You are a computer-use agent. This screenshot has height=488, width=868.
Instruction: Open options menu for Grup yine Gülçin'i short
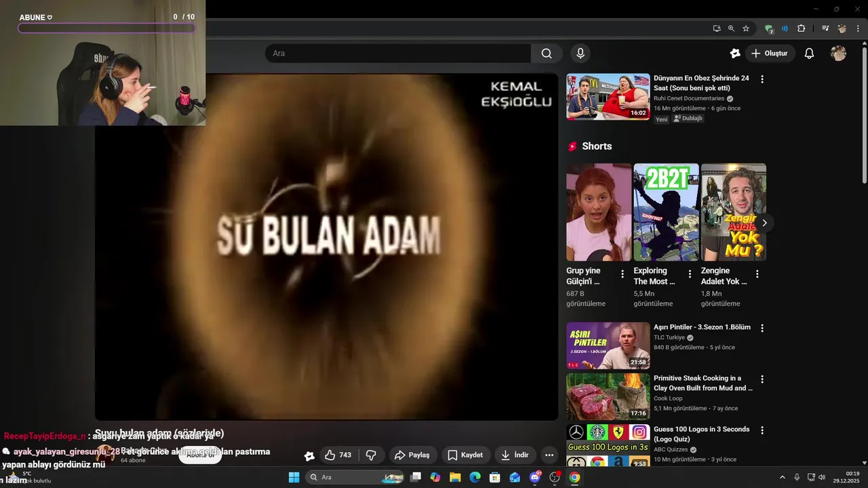tap(623, 274)
